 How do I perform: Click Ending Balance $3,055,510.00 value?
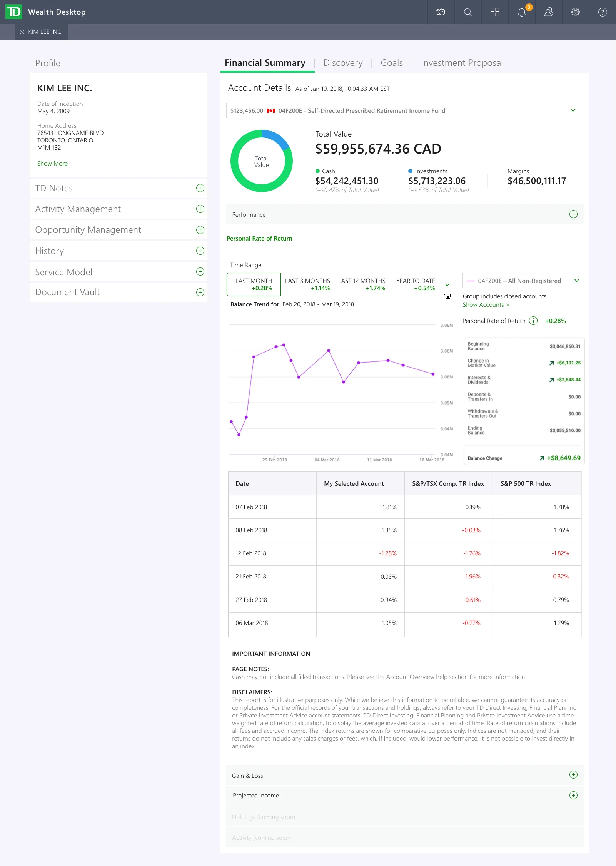tap(565, 431)
